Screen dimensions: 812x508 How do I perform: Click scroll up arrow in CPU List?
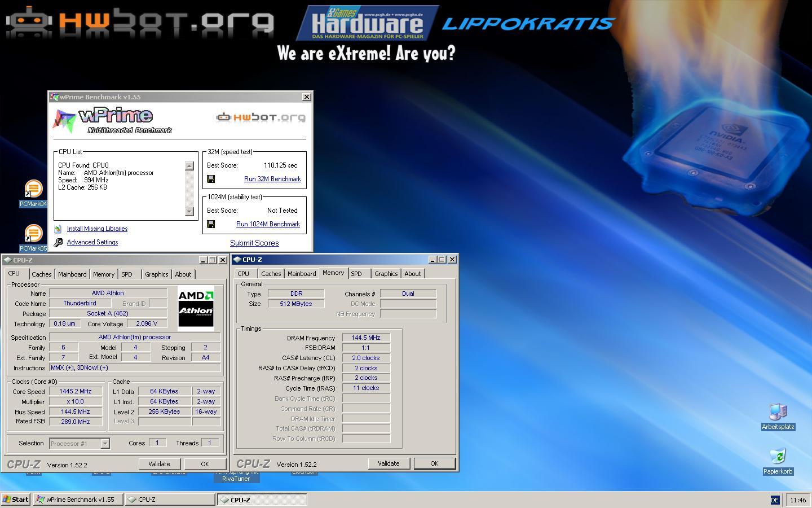pos(189,166)
